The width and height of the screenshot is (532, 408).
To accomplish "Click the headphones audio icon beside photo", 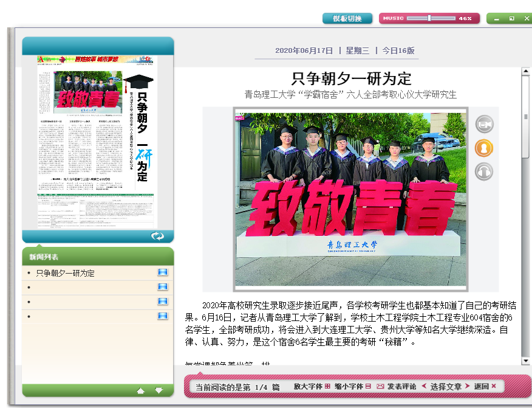I will pyautogui.click(x=484, y=171).
